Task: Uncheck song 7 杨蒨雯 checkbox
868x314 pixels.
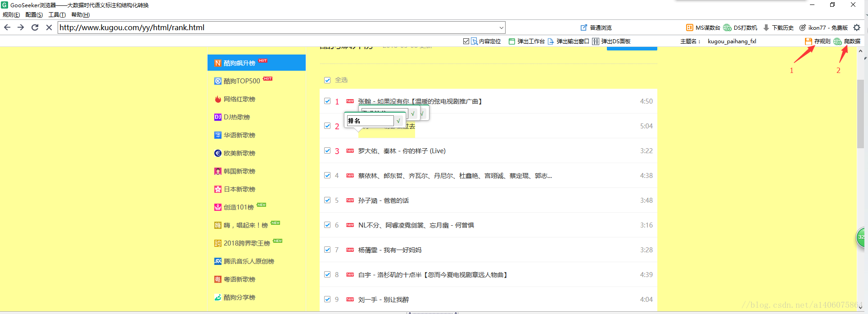Action: click(327, 250)
